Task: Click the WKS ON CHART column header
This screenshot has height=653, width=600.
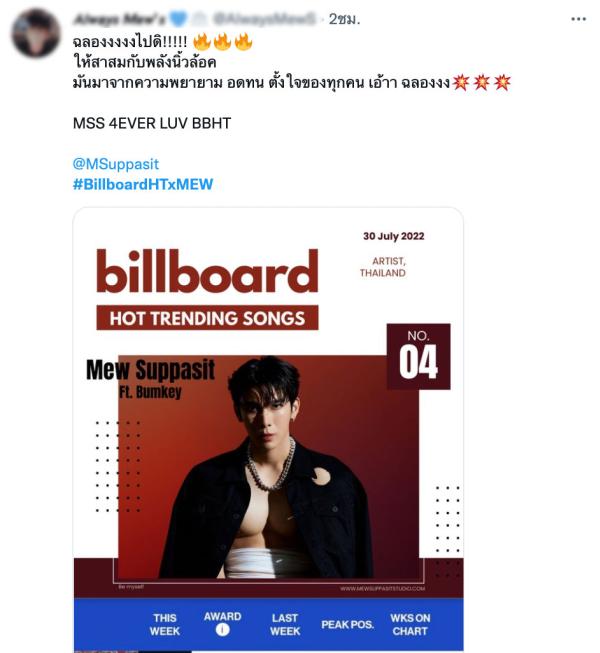Action: pyautogui.click(x=410, y=624)
